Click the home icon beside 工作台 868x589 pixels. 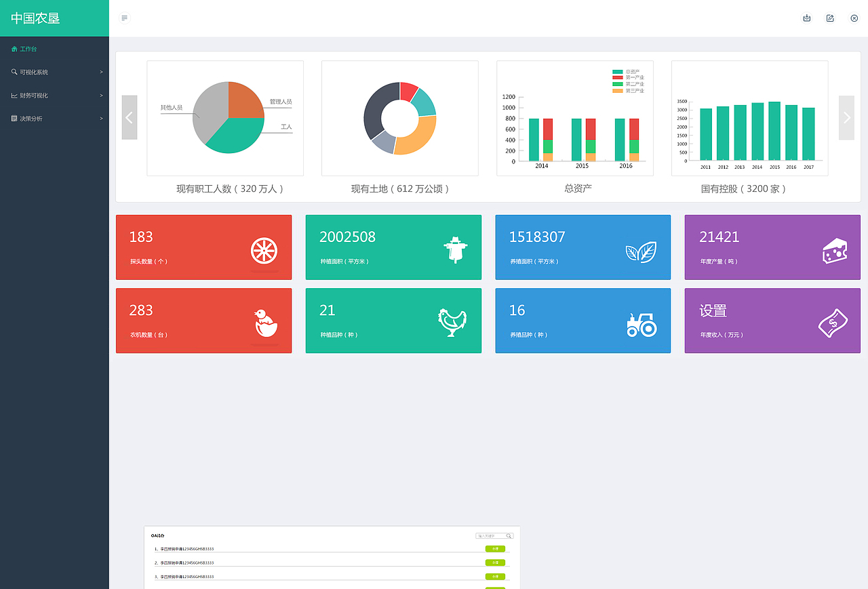[x=14, y=49]
